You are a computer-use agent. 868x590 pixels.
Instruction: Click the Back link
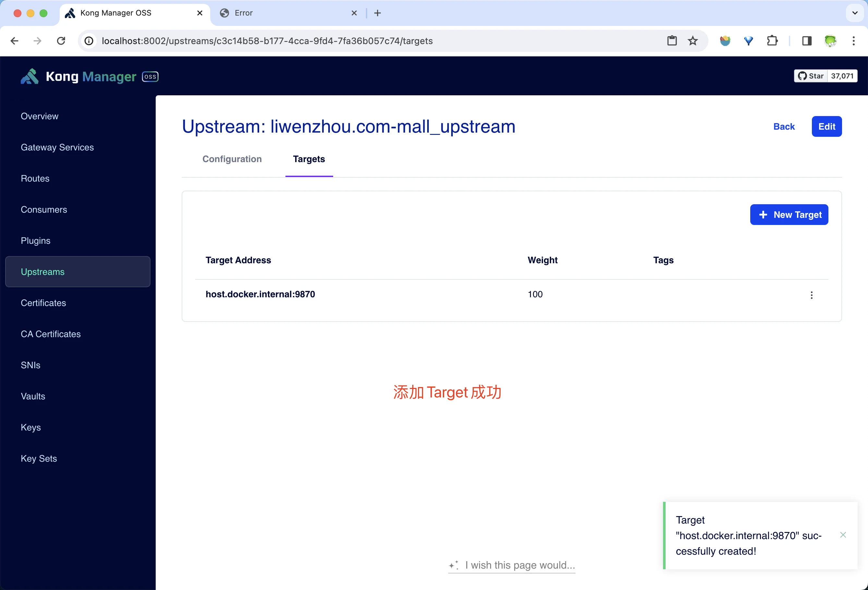784,126
